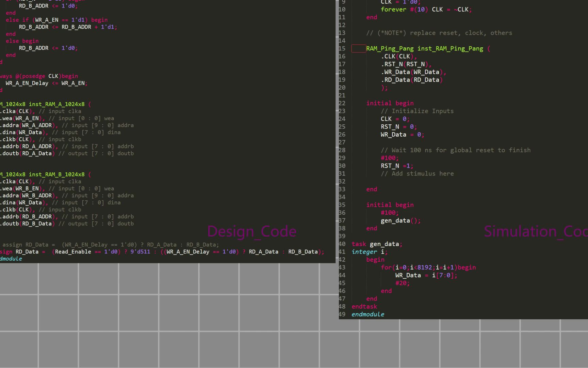Click the instance name 'inst_RAM_B_1024x8'
Image resolution: width=588 pixels, height=368 pixels.
pos(56,174)
